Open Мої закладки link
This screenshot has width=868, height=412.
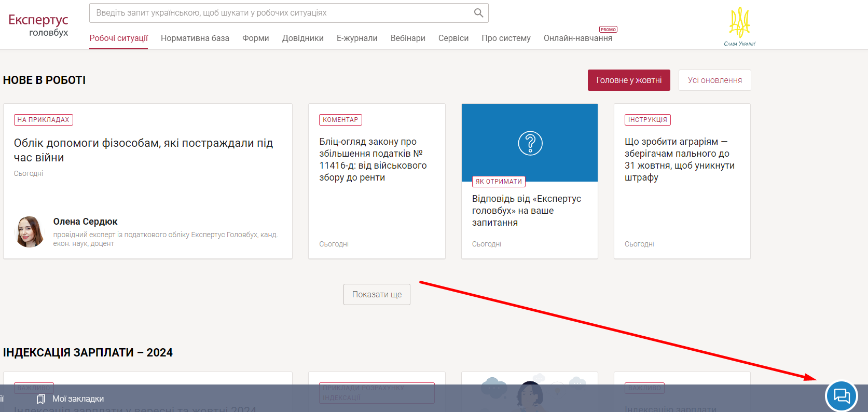tap(78, 399)
